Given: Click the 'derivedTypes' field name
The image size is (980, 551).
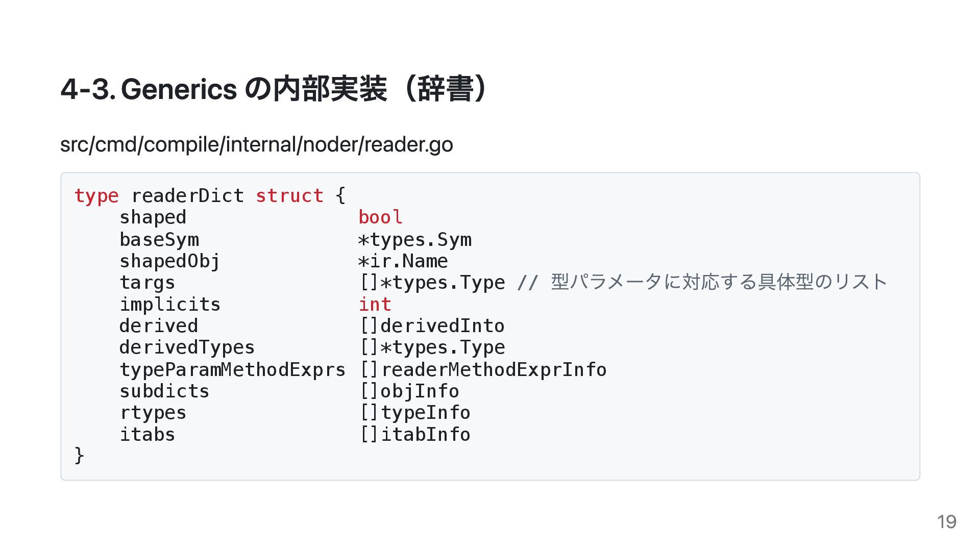Looking at the screenshot, I should coord(187,348).
